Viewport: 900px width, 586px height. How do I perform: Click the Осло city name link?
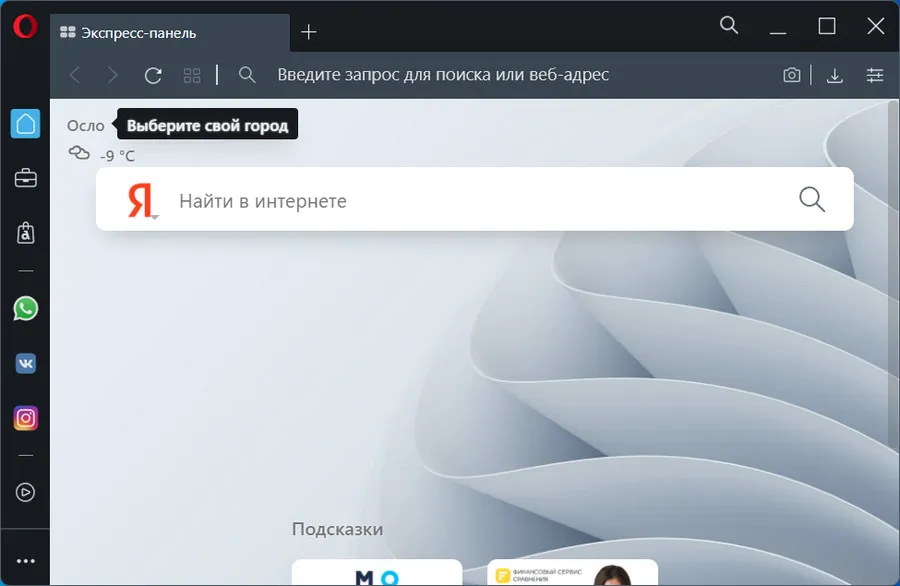(x=85, y=126)
